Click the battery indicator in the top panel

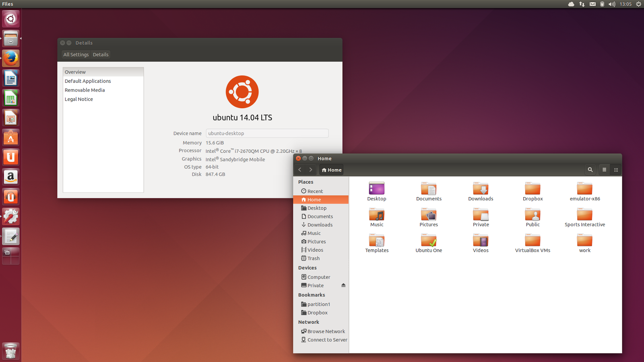tap(602, 4)
